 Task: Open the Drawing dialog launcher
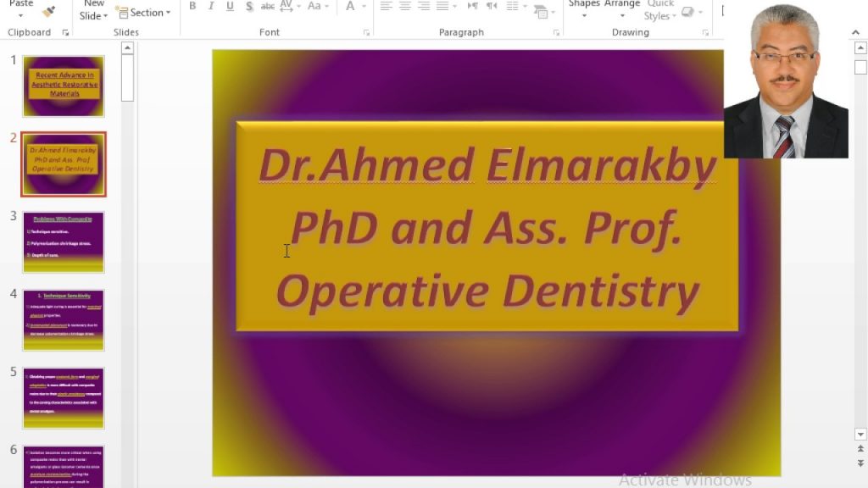tap(705, 33)
